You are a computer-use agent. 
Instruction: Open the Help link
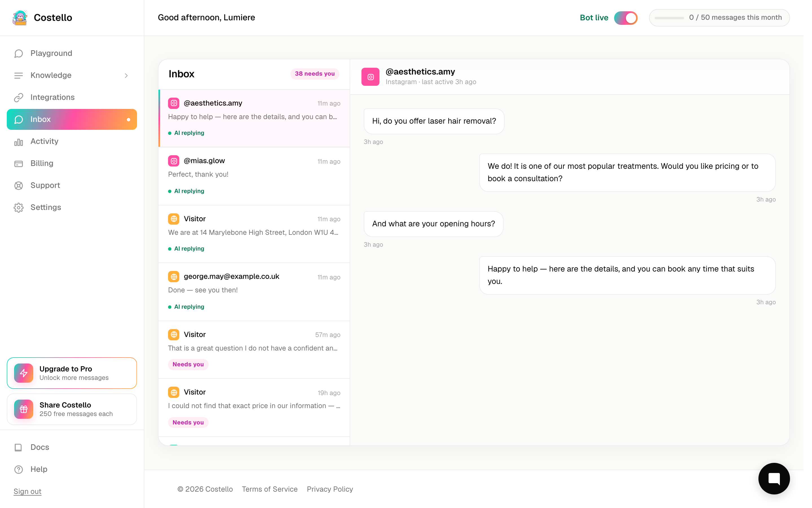pos(72,469)
